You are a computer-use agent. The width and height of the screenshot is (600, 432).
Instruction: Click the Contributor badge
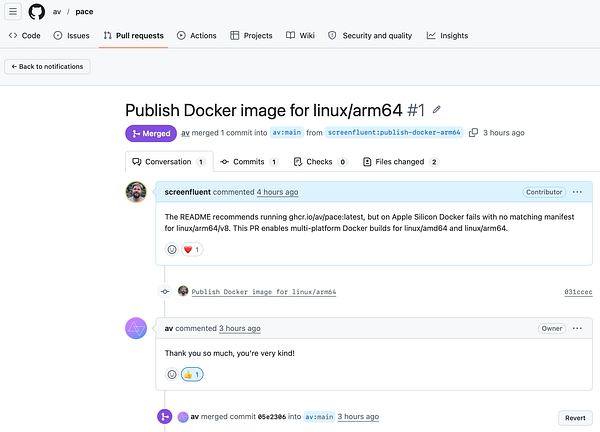click(x=544, y=192)
